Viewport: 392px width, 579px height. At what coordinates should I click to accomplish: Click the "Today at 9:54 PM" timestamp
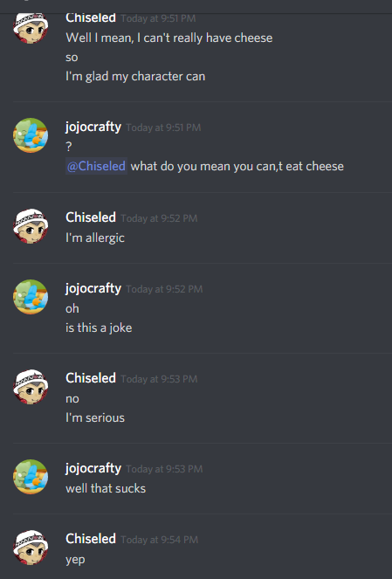pyautogui.click(x=160, y=540)
